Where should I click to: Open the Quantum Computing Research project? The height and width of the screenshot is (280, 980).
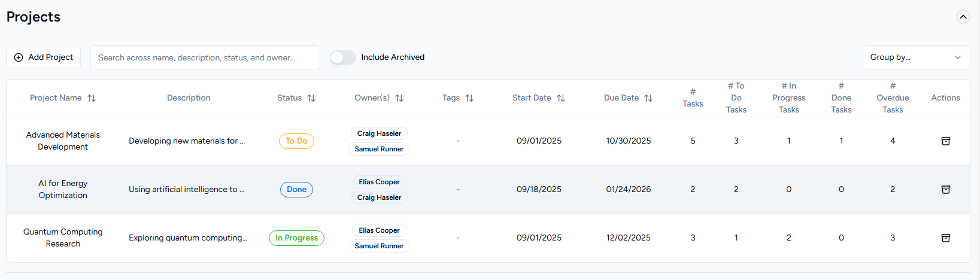63,238
